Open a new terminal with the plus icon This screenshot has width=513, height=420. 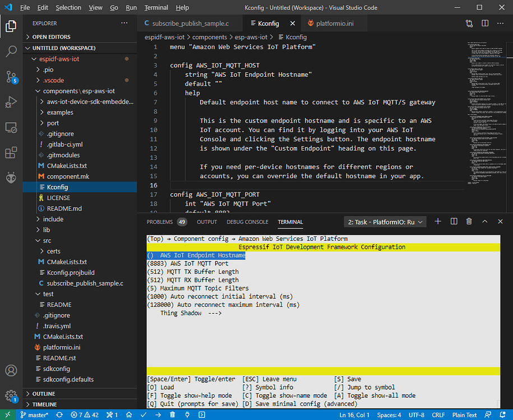pyautogui.click(x=438, y=221)
